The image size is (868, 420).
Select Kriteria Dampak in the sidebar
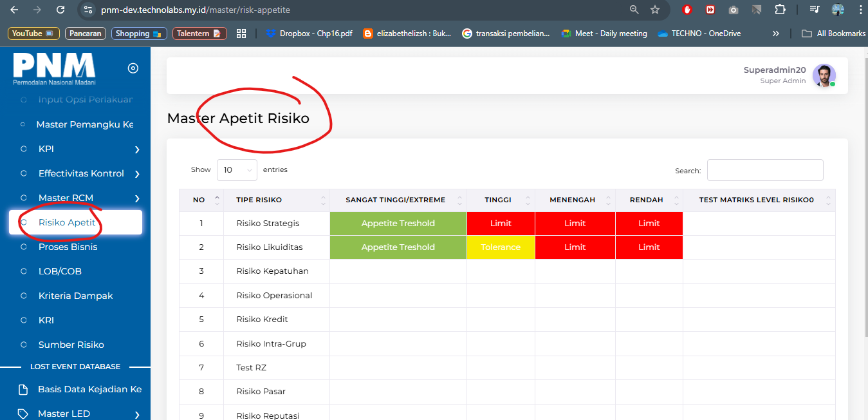coord(75,296)
